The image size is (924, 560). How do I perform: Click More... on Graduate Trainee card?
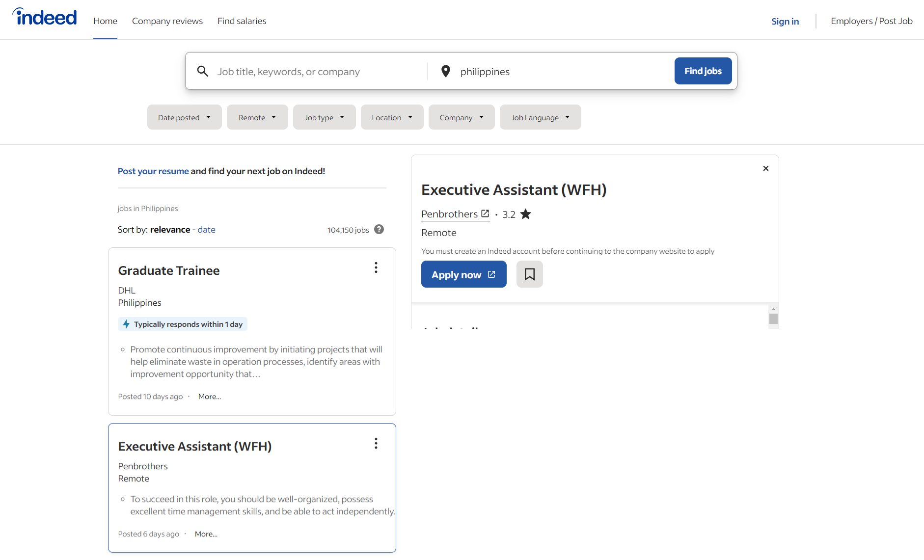click(x=210, y=397)
